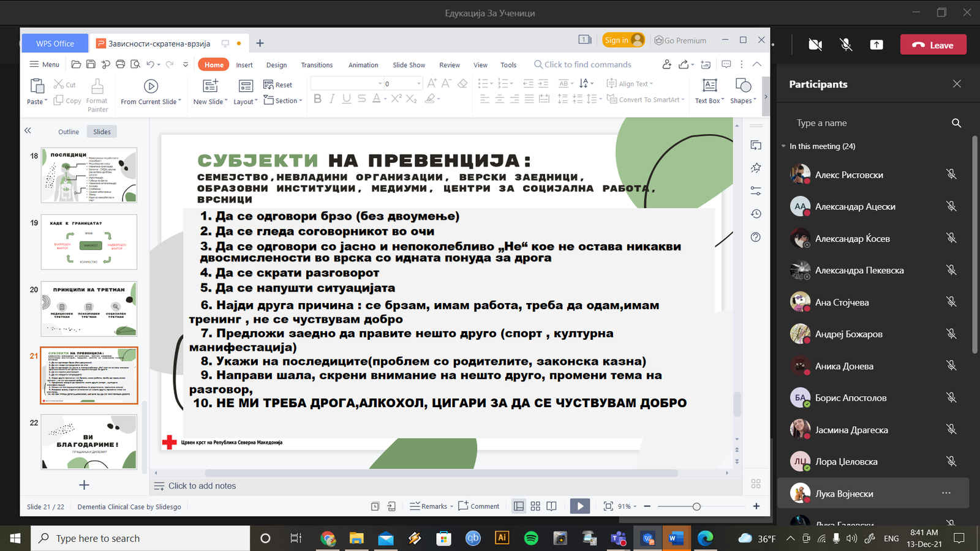Screen dimensions: 980x551
Task: Click the Format Painter icon
Action: (97, 86)
